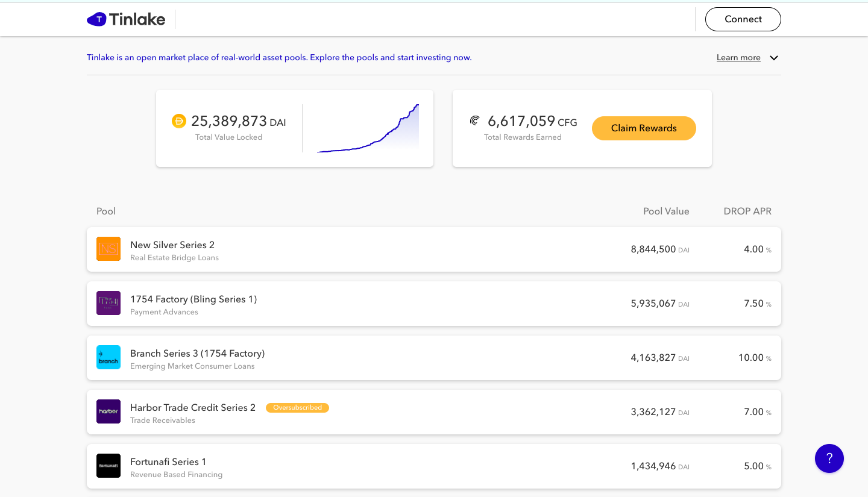Select the Branch Series 3 pool name
Screen dimensions: 868x497
197,353
